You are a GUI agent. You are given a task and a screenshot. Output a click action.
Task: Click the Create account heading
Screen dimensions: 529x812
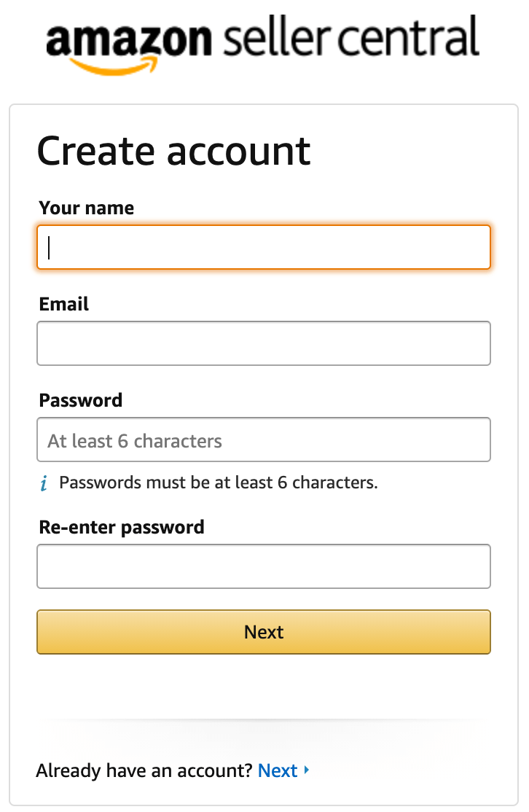174,152
